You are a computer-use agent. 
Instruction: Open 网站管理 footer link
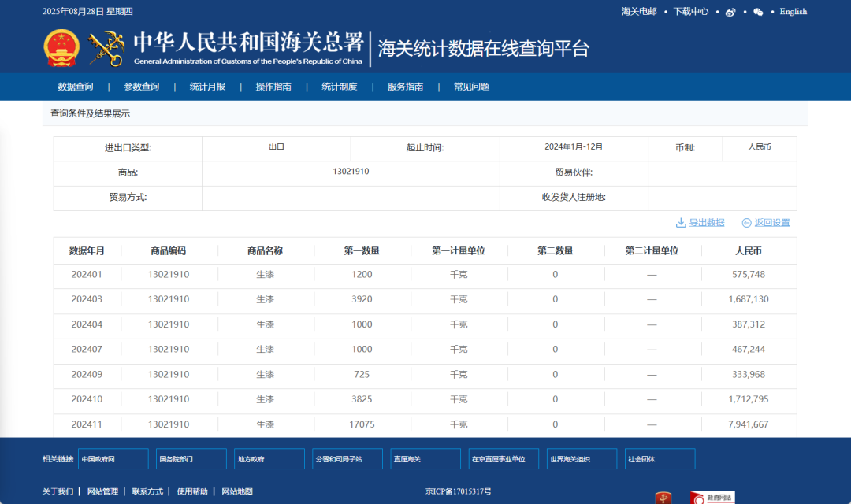coord(102,491)
